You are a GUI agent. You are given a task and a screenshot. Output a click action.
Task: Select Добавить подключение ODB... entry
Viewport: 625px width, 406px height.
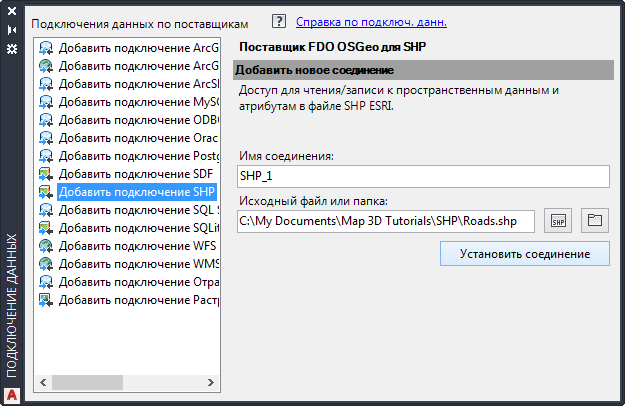point(139,120)
